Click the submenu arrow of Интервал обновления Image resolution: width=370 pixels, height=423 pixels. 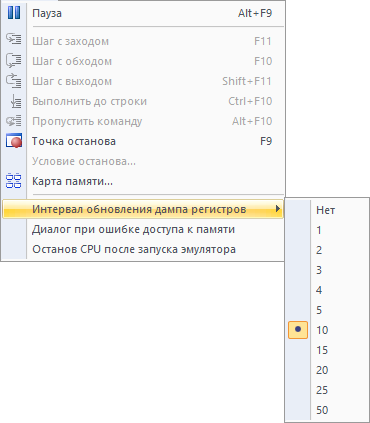point(277,209)
